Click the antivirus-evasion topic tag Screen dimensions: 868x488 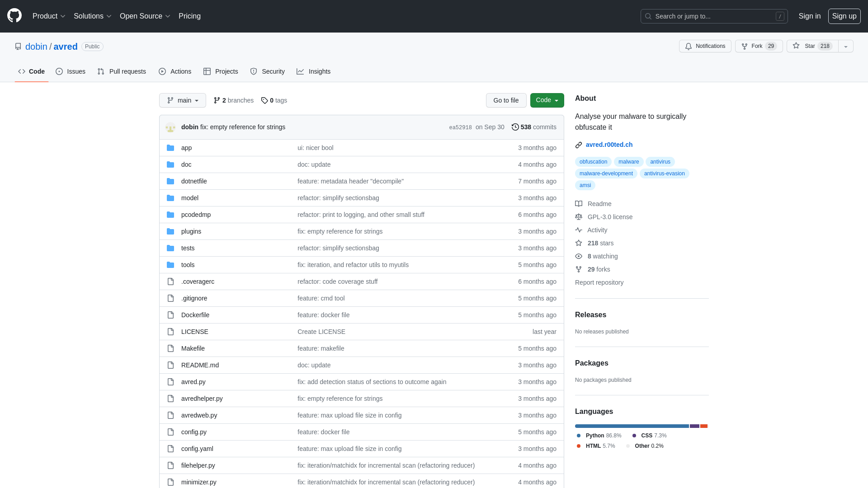[x=664, y=174]
